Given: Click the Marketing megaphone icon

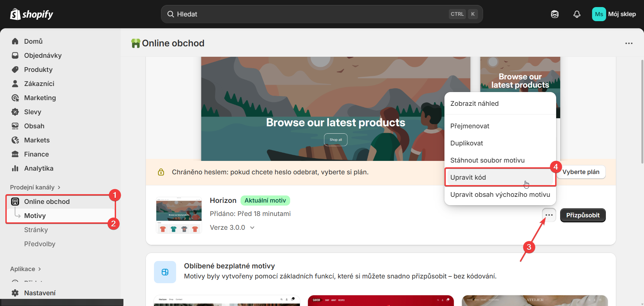Looking at the screenshot, I should click(15, 98).
